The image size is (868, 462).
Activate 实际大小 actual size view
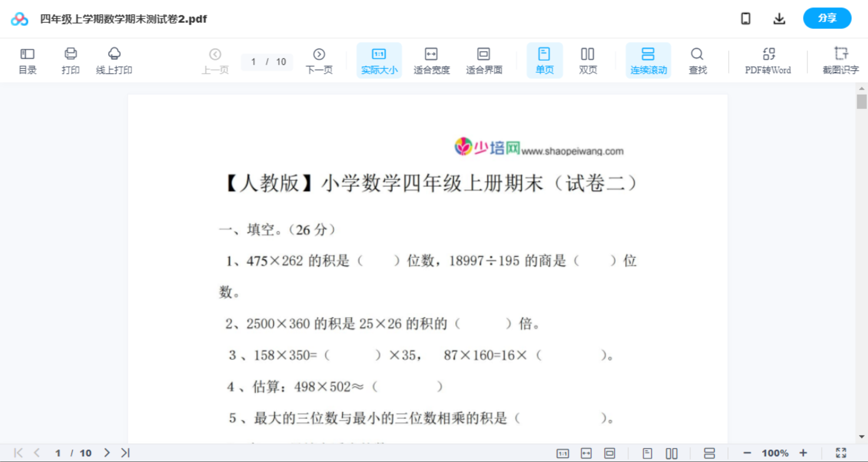click(379, 60)
